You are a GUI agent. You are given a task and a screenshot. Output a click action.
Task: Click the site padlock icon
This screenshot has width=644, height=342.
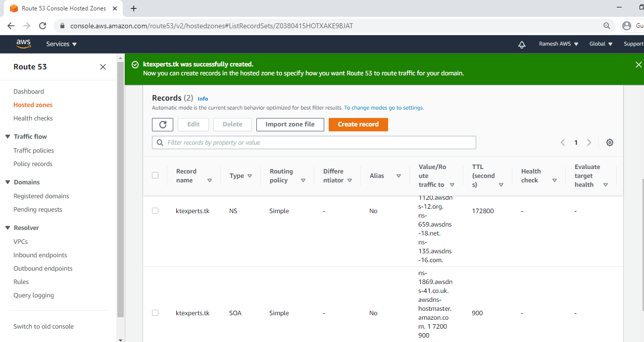[x=62, y=26]
